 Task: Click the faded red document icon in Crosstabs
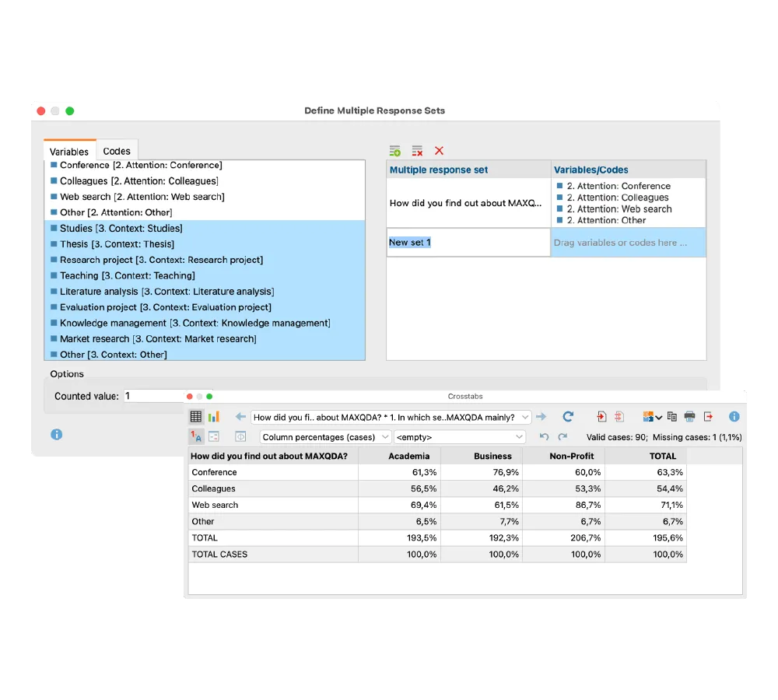coord(619,417)
